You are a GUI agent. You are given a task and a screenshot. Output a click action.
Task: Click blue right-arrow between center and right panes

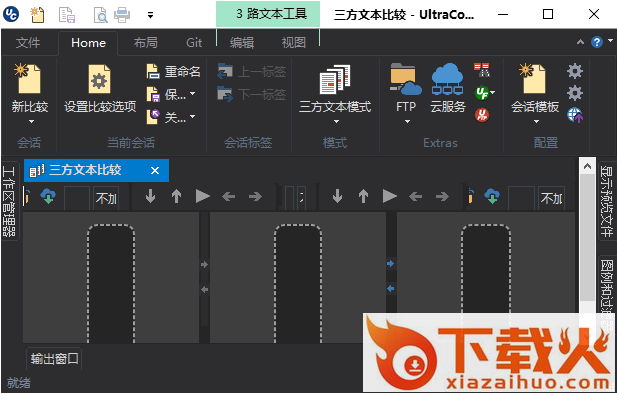[390, 264]
